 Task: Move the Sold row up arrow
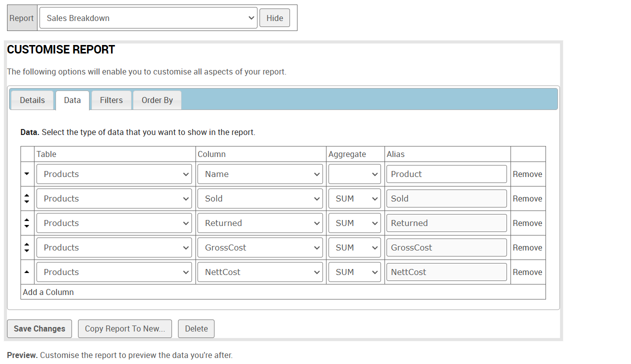coord(27,195)
